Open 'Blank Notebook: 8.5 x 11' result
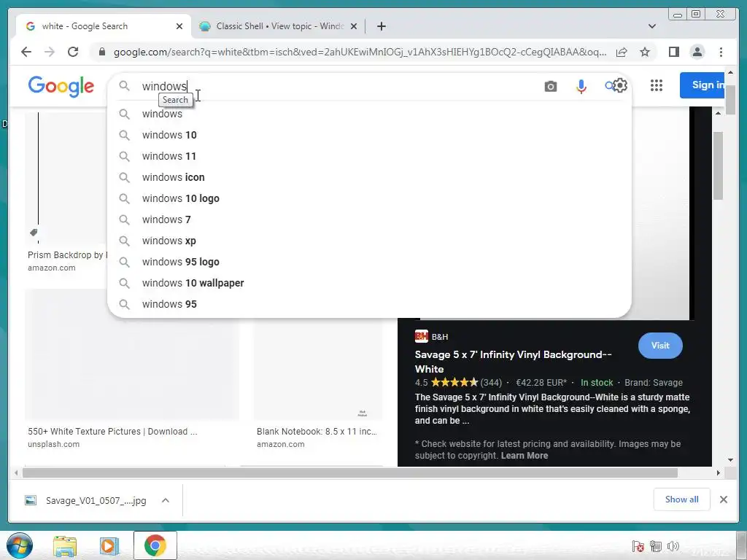 pyautogui.click(x=317, y=432)
